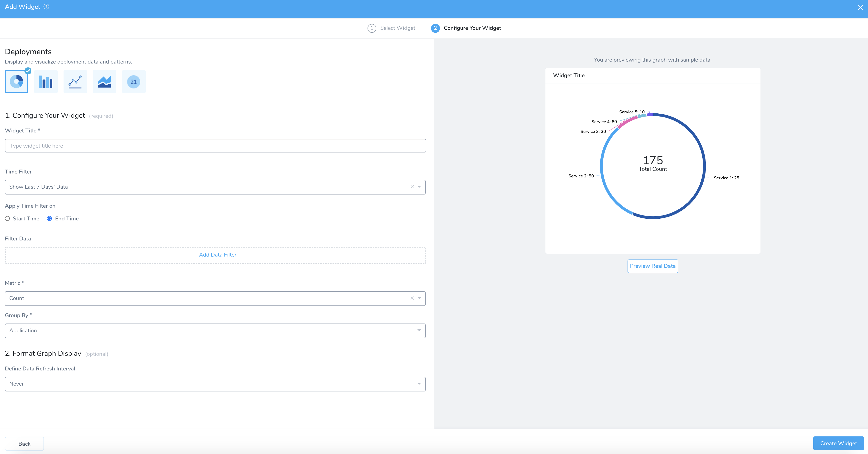The width and height of the screenshot is (868, 454).
Task: Open the Group By Application dropdown
Action: pyautogui.click(x=215, y=331)
